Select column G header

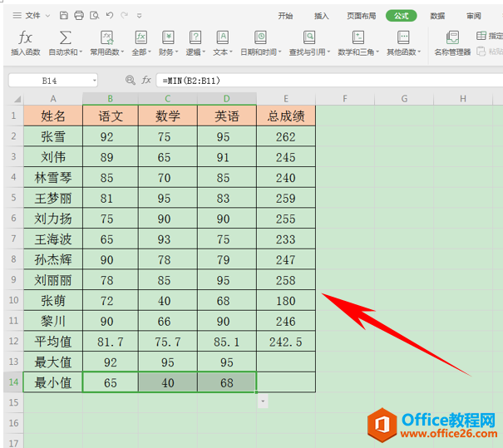(404, 99)
